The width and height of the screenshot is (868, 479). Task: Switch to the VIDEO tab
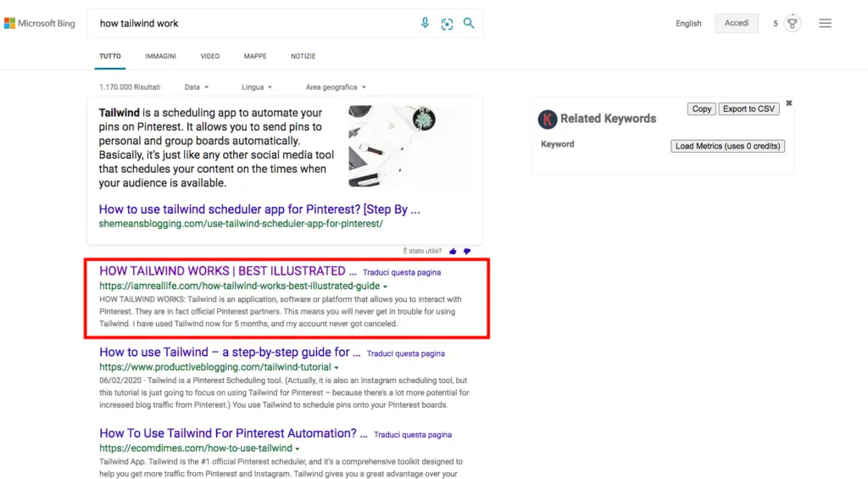click(210, 57)
